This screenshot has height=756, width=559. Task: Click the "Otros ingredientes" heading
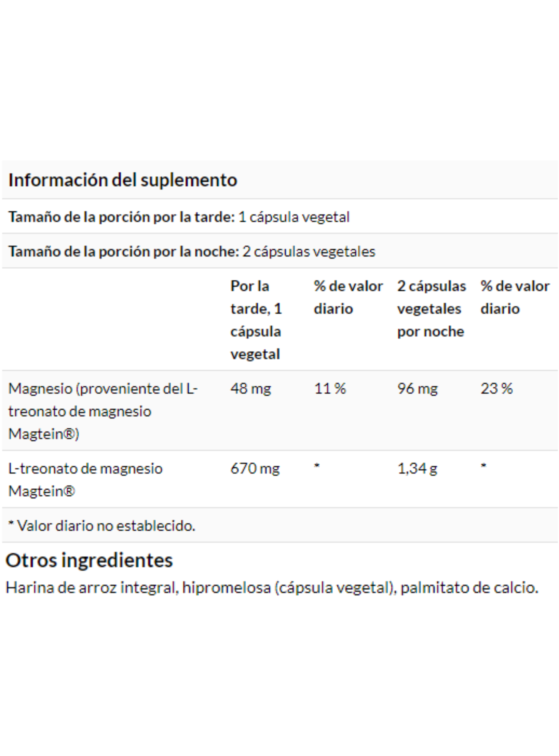tap(89, 560)
